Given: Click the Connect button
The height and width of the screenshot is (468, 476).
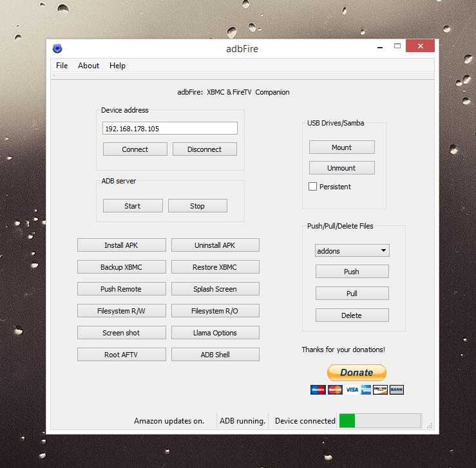Looking at the screenshot, I should [x=135, y=149].
